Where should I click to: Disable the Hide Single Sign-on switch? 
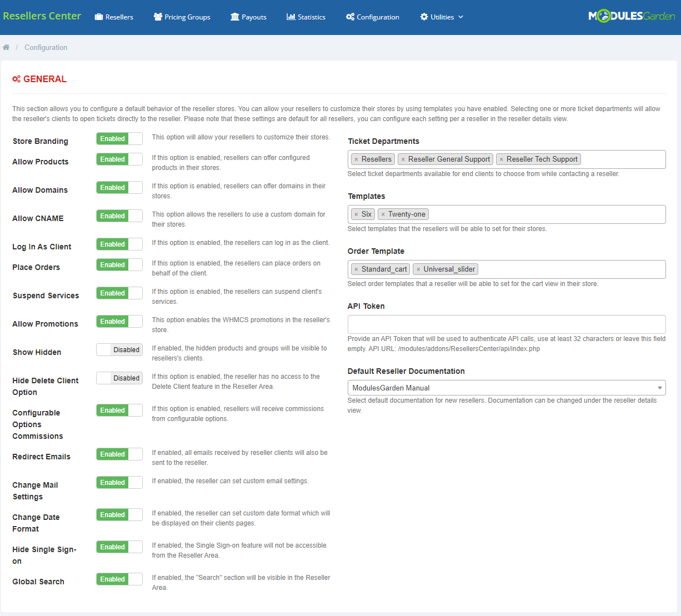click(119, 547)
